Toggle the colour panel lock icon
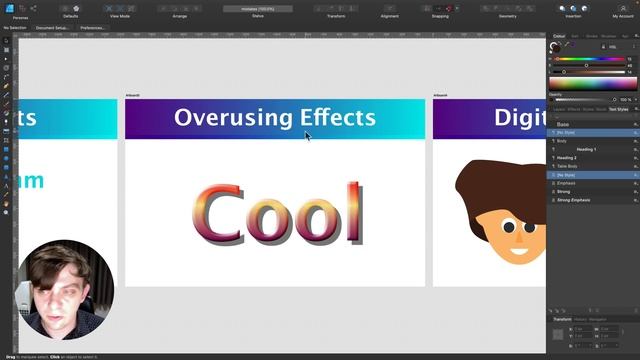This screenshot has width=640, height=360. pos(603,47)
